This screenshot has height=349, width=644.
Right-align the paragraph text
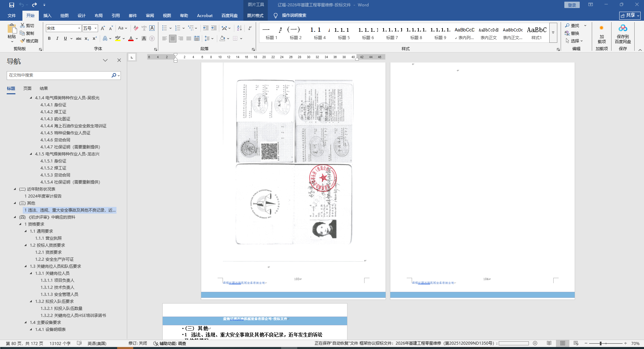181,38
